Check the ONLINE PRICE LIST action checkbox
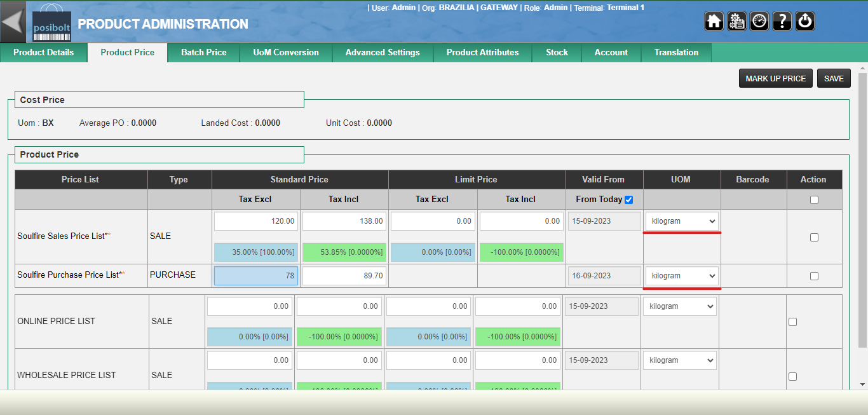 click(792, 322)
